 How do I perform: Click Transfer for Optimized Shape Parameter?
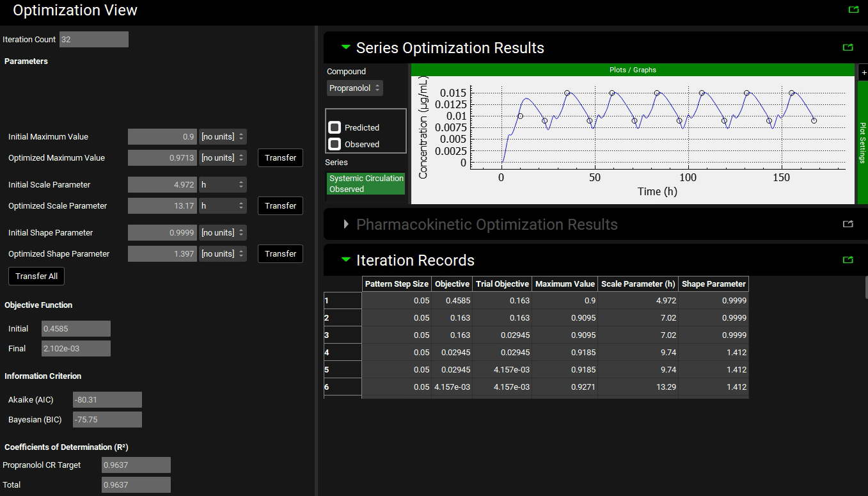click(x=280, y=254)
